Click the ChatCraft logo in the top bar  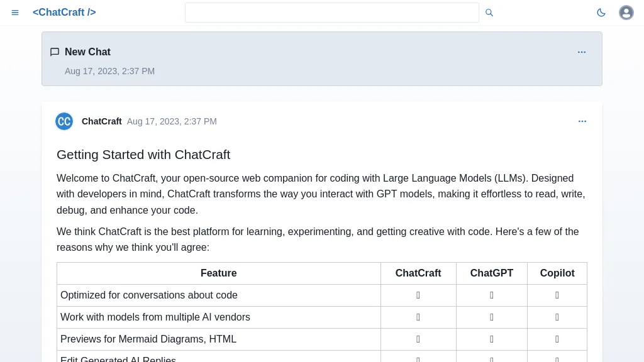(x=64, y=12)
